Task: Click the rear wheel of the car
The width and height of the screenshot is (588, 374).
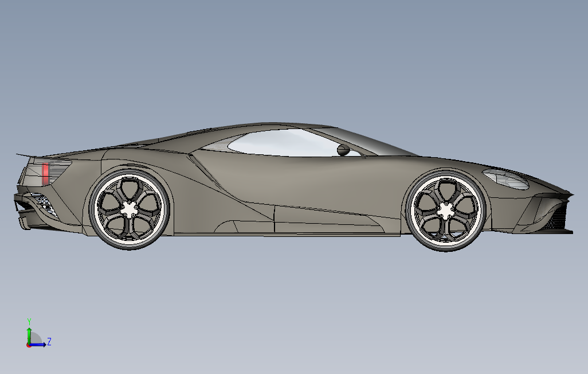Action: click(129, 209)
